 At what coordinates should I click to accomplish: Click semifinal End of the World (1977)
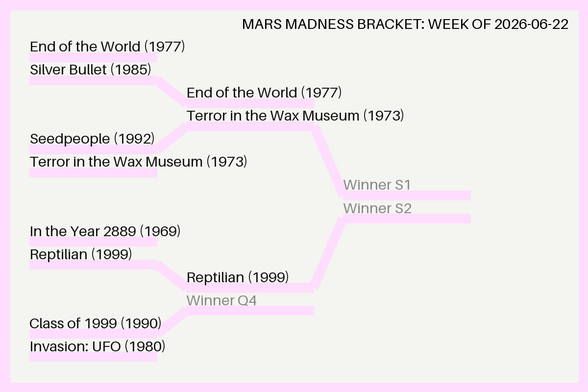[264, 93]
